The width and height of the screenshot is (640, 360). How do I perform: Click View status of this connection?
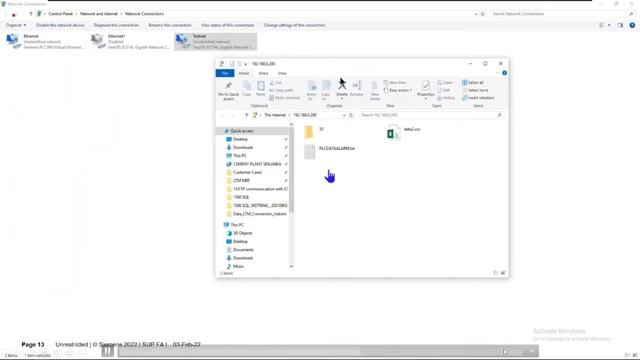point(227,25)
